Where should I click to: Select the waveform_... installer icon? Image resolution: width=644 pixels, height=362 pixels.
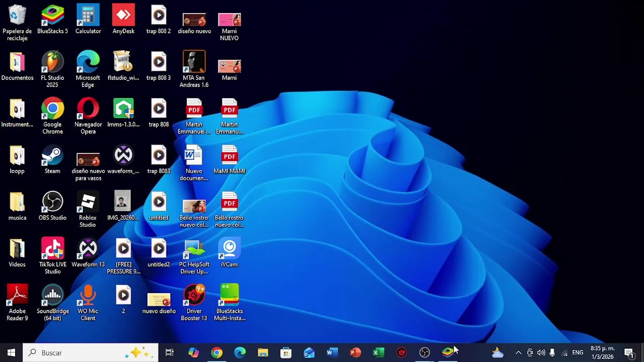(x=123, y=160)
